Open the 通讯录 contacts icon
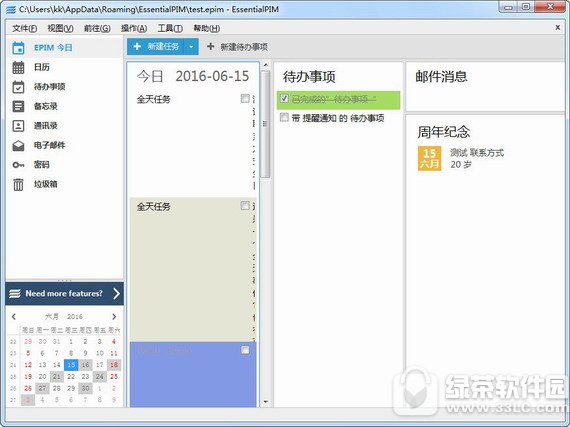This screenshot has height=427, width=570. pyautogui.click(x=18, y=126)
